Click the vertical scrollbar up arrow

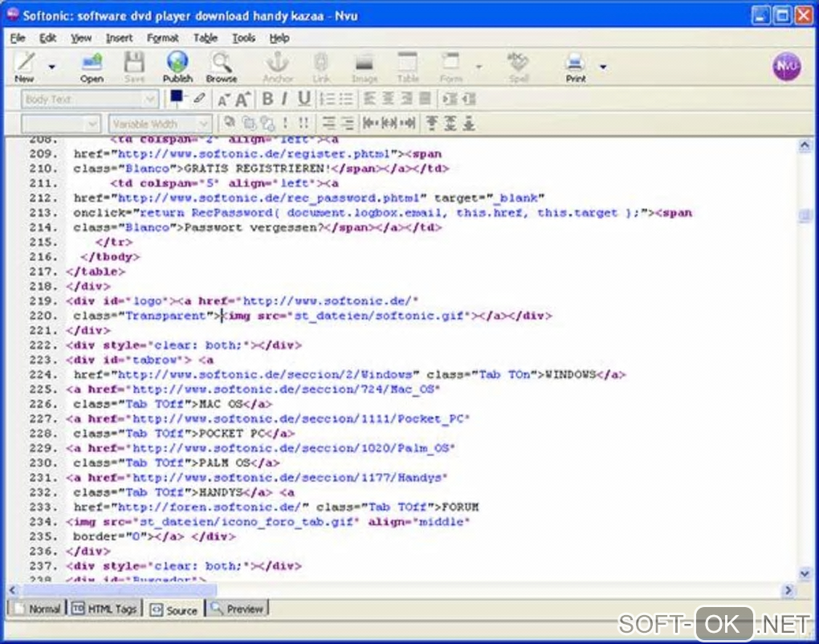[x=805, y=145]
